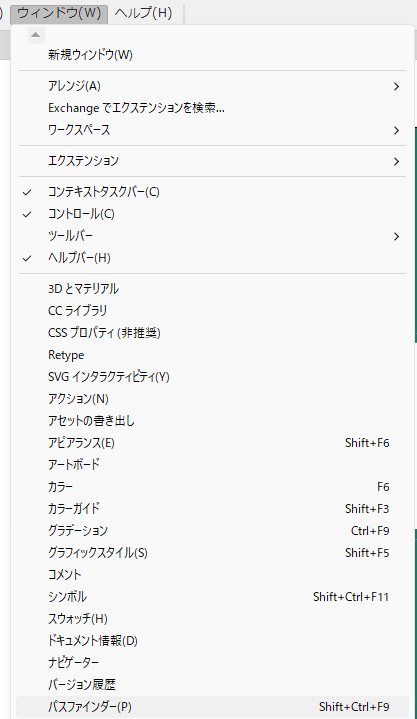
Task: Choose 新規ウィンドウ(W)
Action: [x=212, y=55]
